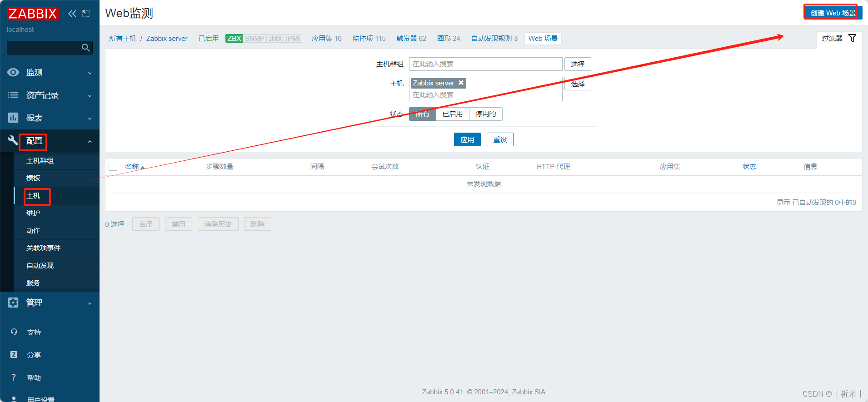Viewport: 868px width, 402px height.
Task: Select the 已启用 status option
Action: pos(453,114)
